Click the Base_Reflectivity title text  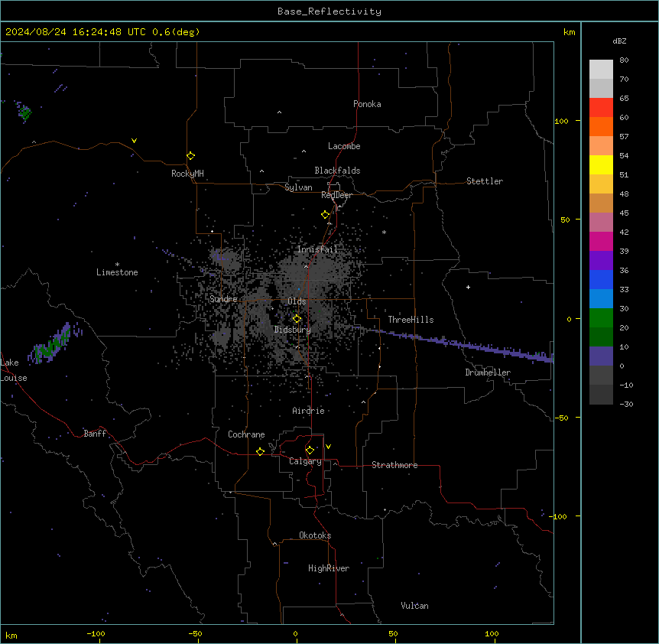click(x=329, y=11)
